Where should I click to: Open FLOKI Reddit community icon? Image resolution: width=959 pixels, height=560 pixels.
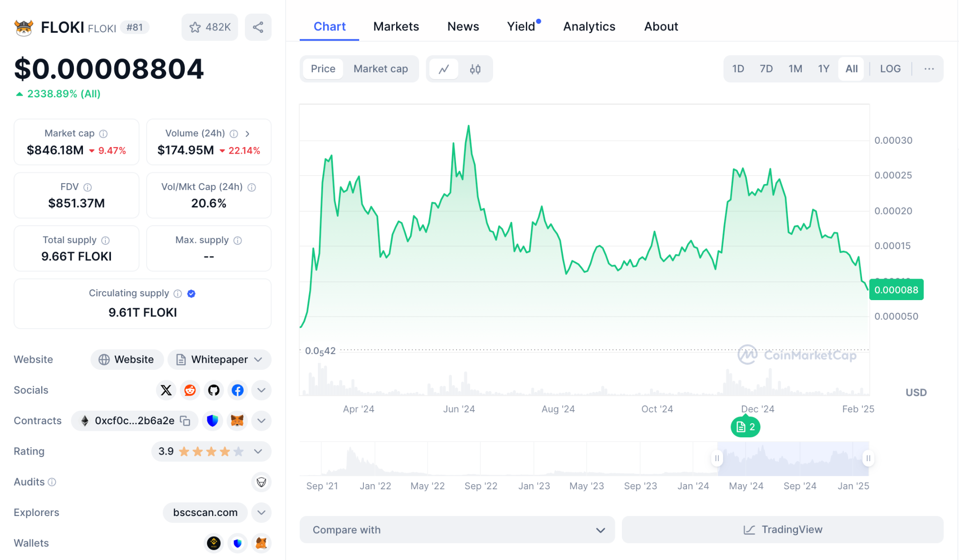pos(190,390)
